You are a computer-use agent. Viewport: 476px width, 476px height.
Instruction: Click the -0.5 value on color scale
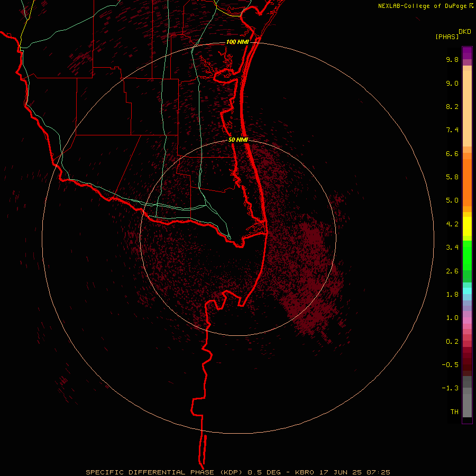point(450,365)
